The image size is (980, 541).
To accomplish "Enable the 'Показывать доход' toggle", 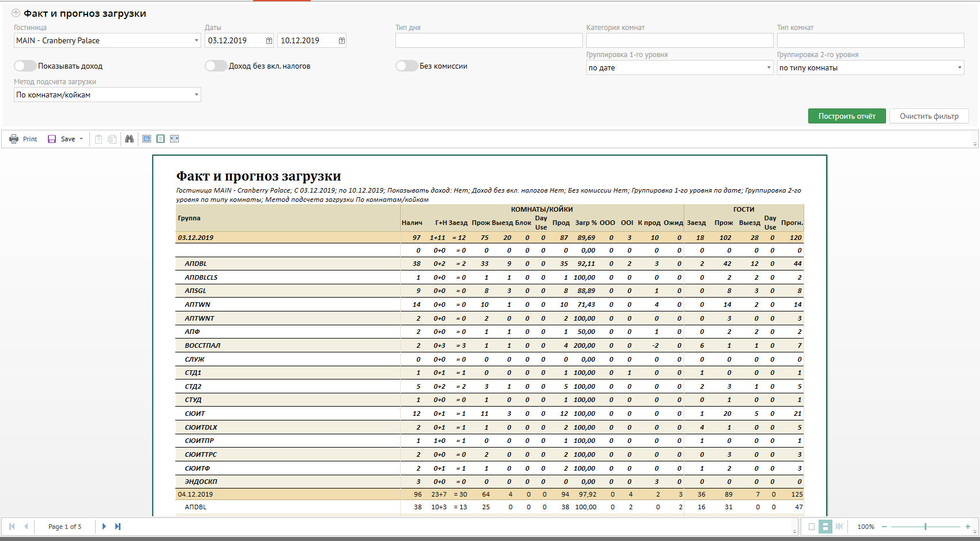I will (x=25, y=66).
